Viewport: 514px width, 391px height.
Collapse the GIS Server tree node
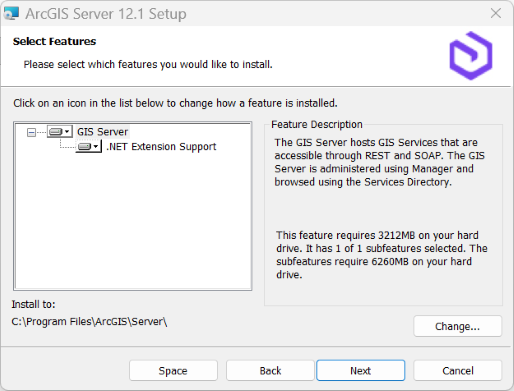tap(31, 133)
